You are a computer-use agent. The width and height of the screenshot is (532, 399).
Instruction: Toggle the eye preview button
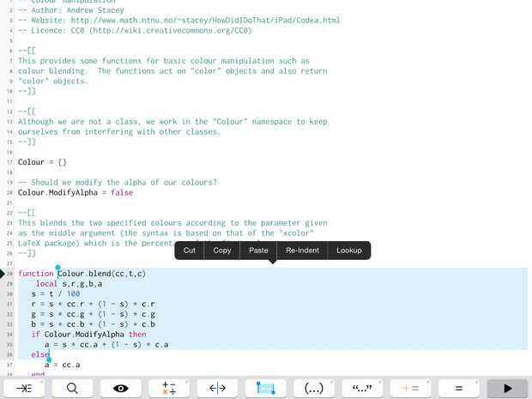click(120, 388)
